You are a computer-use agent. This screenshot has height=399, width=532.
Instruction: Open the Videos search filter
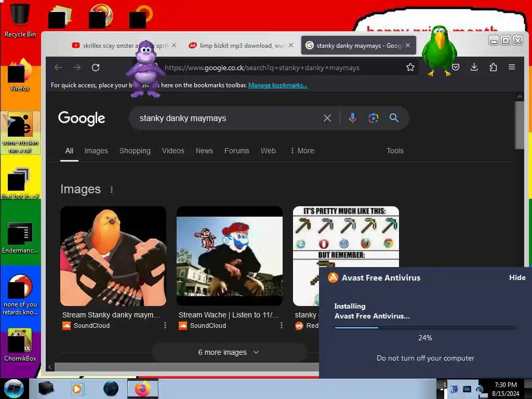[x=173, y=151]
